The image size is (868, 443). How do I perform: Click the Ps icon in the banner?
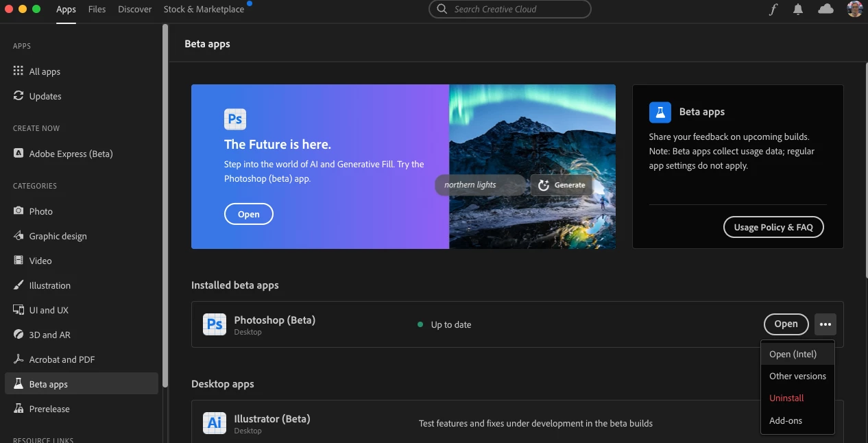pos(235,119)
